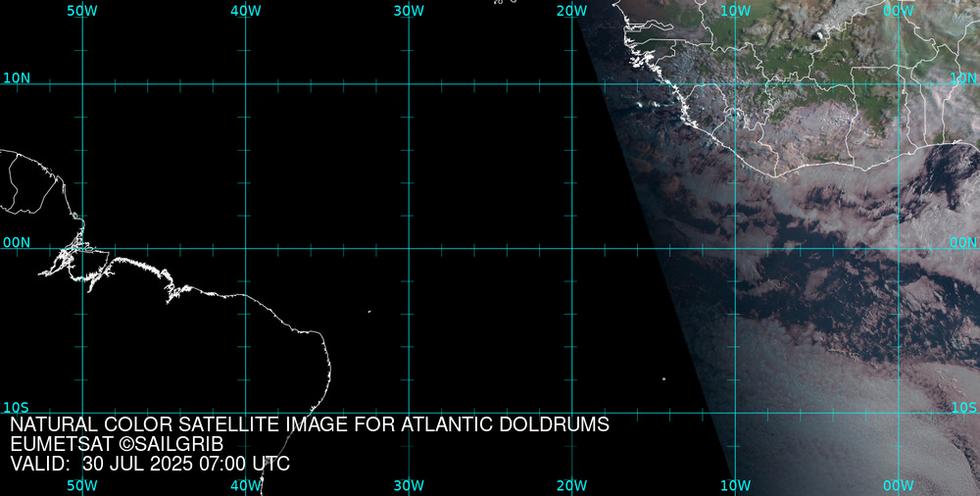Pick the 00N latitude label on the right side
980x496 pixels.
point(963,242)
